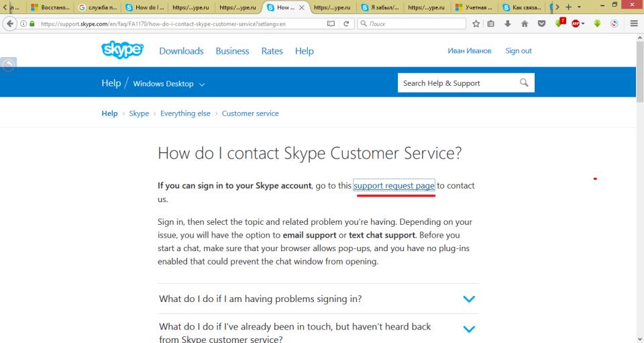Save the page with the Pocket icon
This screenshot has width=644, height=343.
(541, 23)
